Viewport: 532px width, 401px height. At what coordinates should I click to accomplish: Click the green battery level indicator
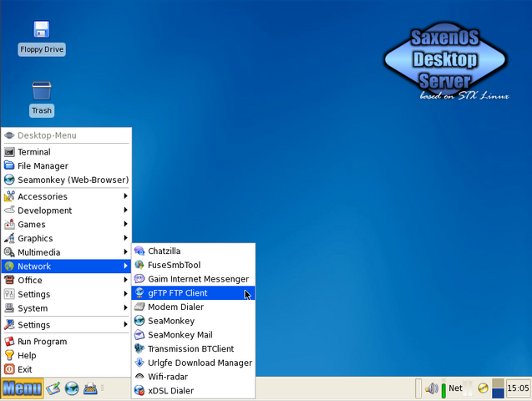[443, 388]
